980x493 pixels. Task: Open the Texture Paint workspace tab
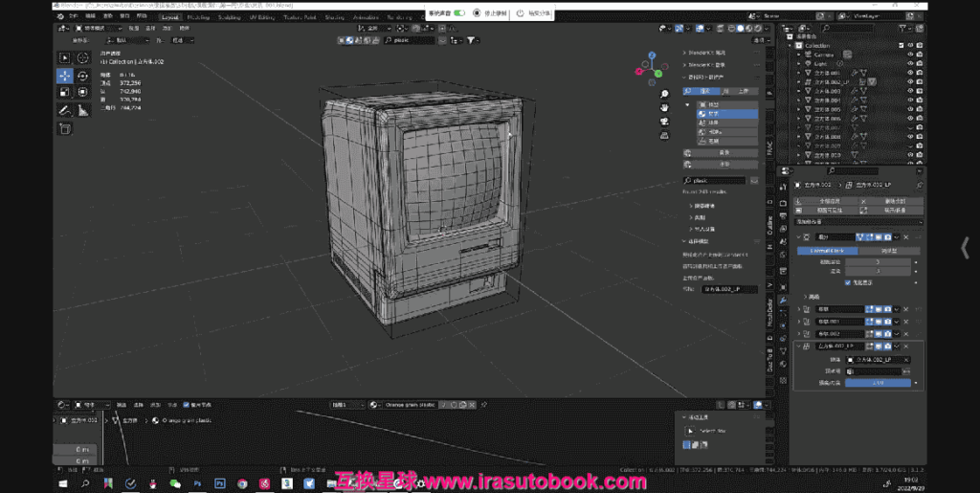[300, 17]
